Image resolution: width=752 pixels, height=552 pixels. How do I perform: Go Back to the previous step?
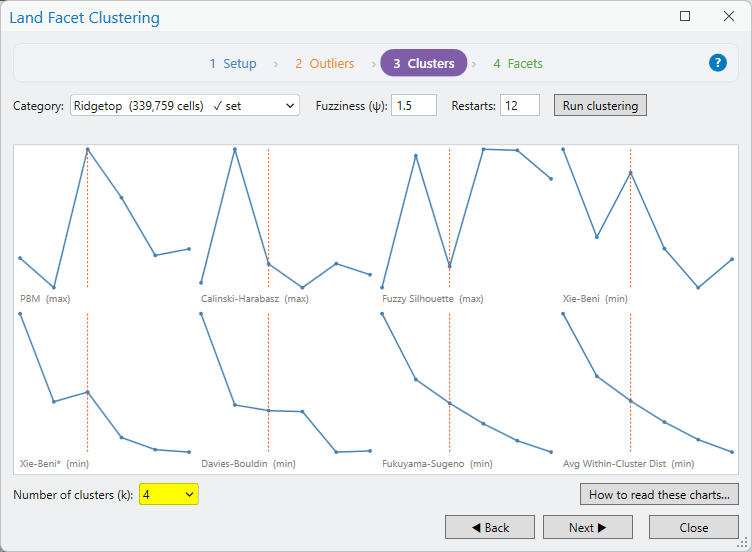click(x=490, y=528)
